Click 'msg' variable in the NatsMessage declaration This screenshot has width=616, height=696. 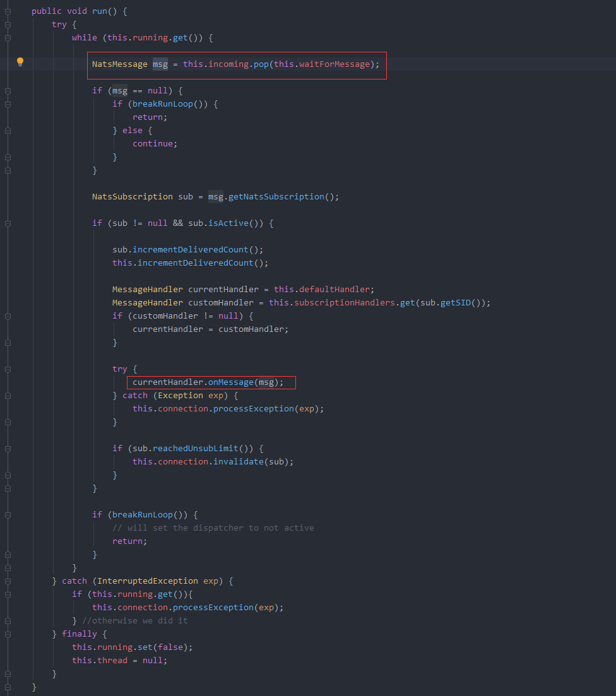click(160, 64)
